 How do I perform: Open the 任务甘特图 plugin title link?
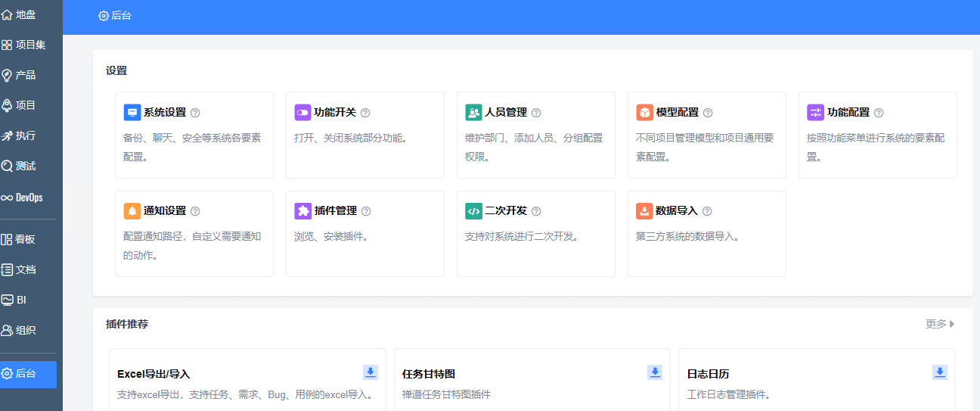[429, 374]
